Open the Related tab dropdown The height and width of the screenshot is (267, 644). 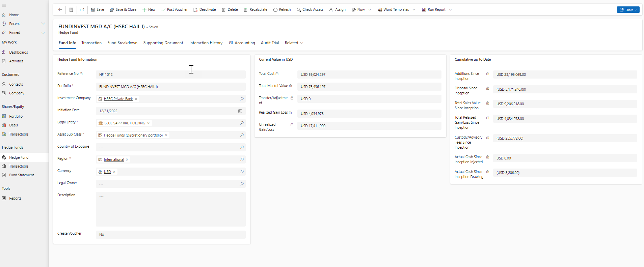point(301,43)
